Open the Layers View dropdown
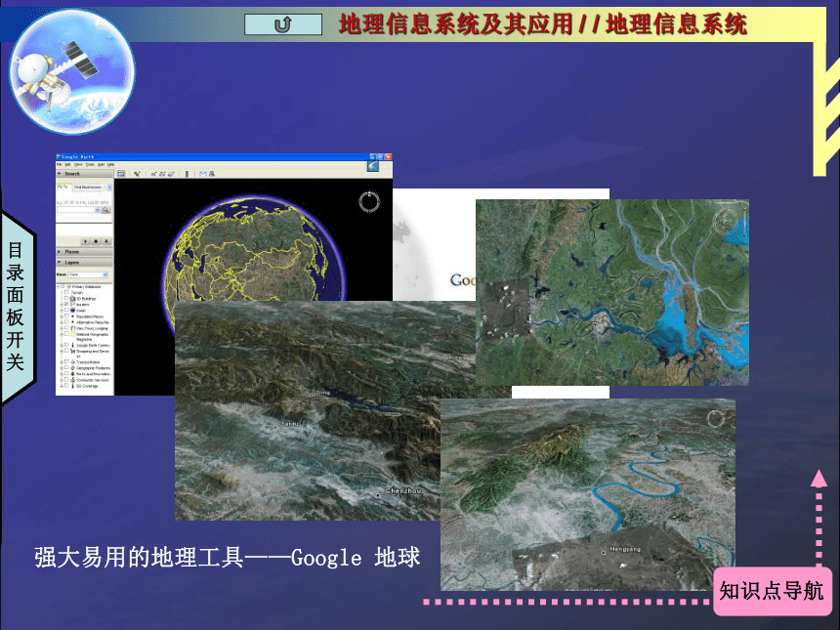The width and height of the screenshot is (840, 630). [x=88, y=274]
